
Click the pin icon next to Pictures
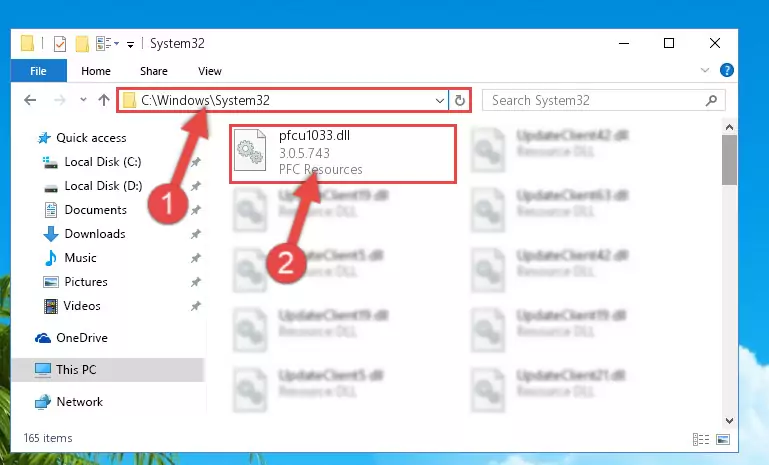196,282
